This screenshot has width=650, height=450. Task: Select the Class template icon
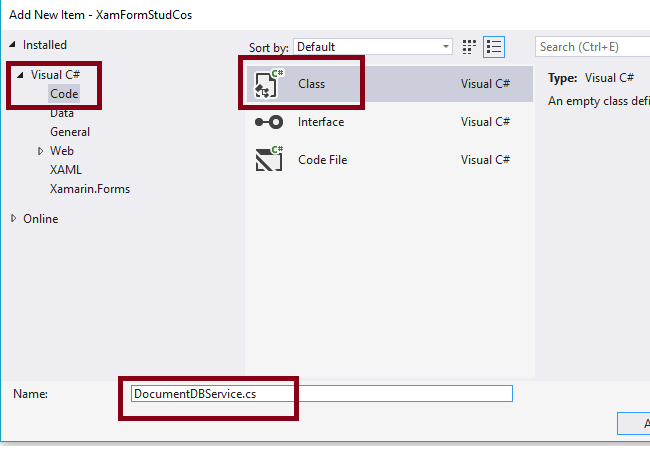(269, 84)
